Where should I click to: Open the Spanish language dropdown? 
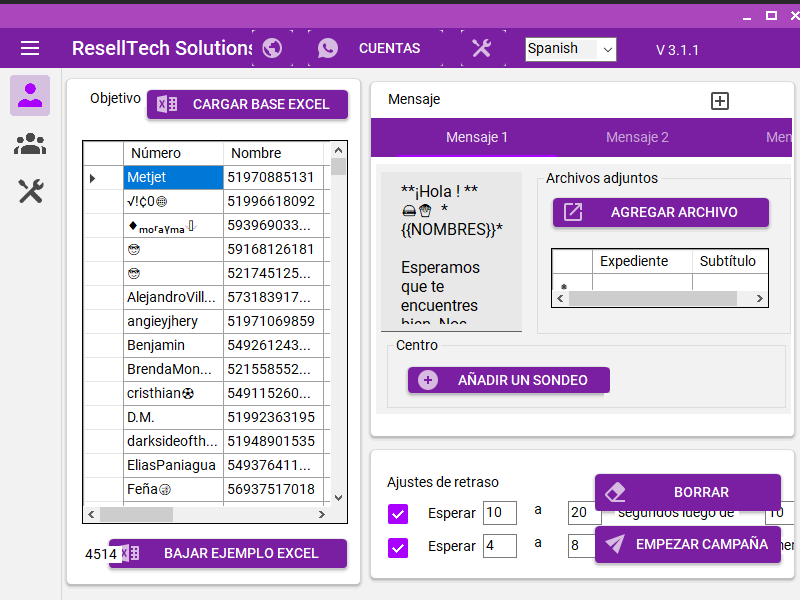click(570, 49)
